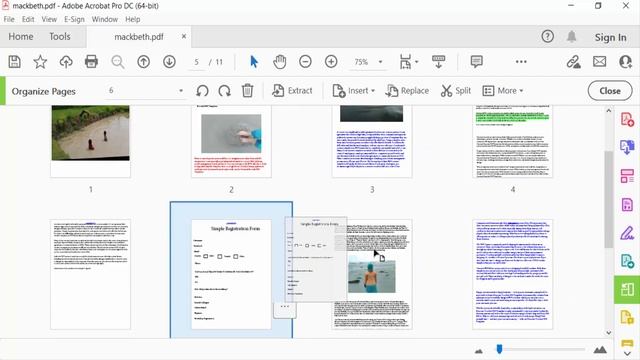
Task: Delete selected pages trash icon
Action: (247, 91)
